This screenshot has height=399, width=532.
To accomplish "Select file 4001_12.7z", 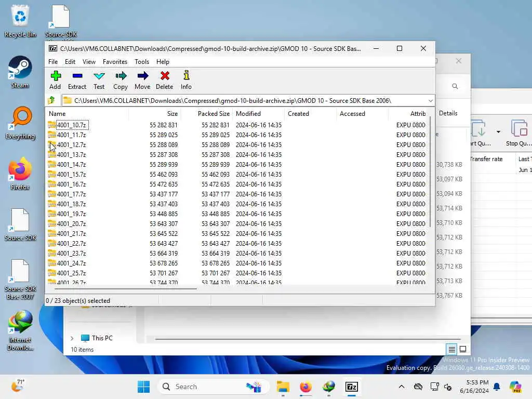I will coord(71,144).
